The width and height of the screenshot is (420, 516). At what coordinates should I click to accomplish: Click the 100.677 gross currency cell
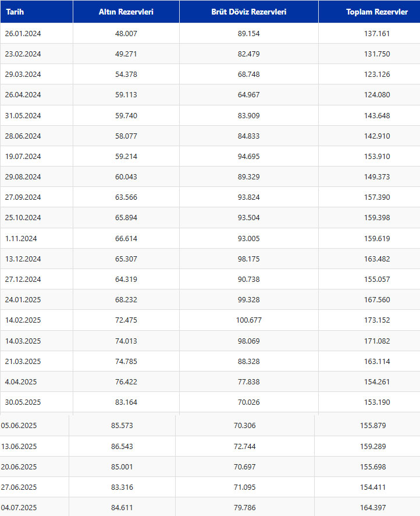point(249,320)
